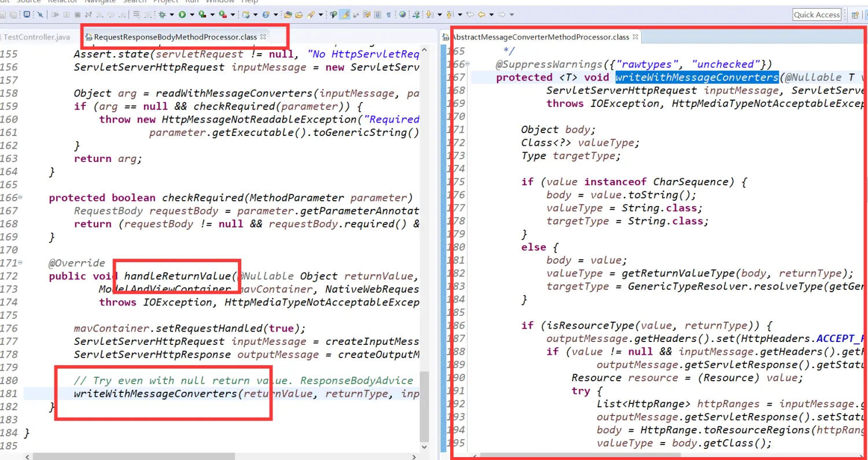Toggle Show Whitespace Characters pilcrow icon
This screenshot has height=460, width=868.
coord(389,14)
